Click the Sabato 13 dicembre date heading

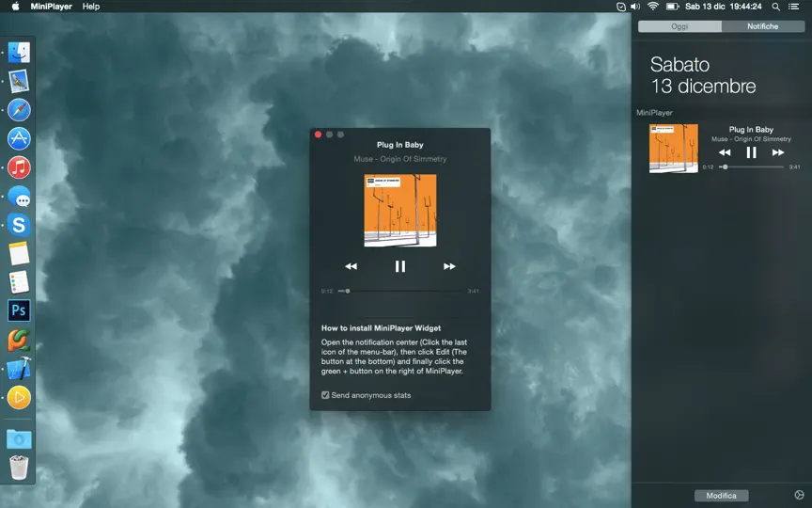(x=703, y=75)
